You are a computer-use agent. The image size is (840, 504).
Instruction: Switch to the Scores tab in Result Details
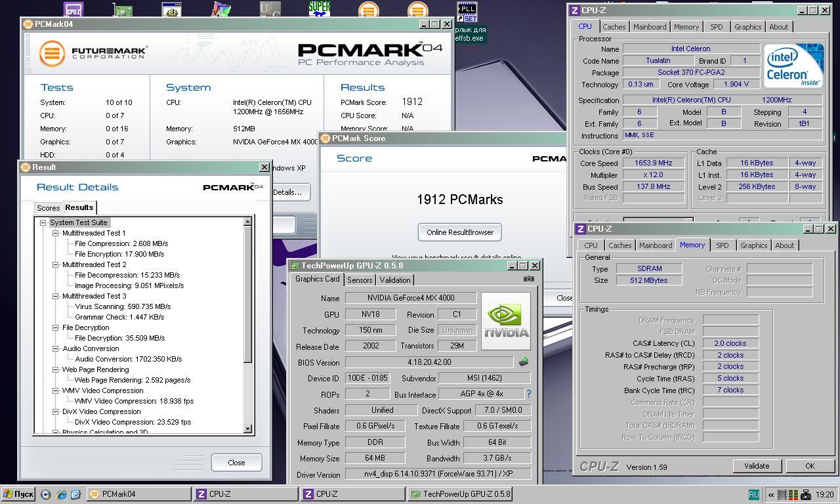point(48,208)
